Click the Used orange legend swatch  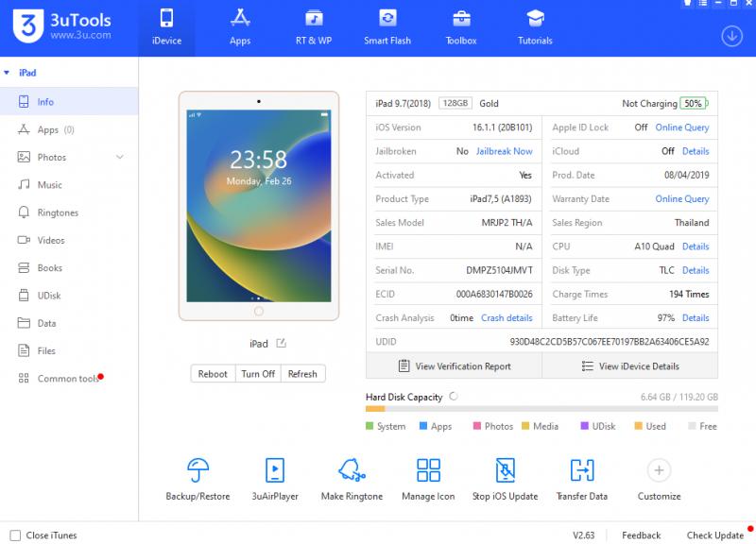[x=639, y=426]
